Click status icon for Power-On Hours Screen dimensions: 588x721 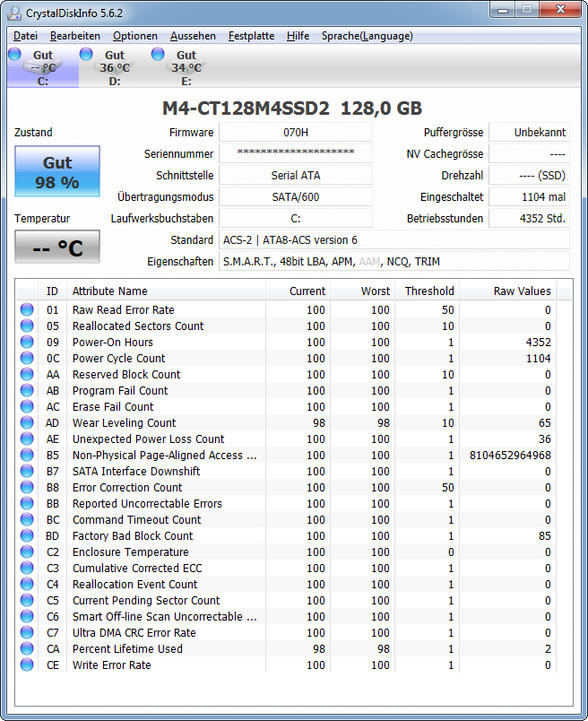tap(27, 342)
